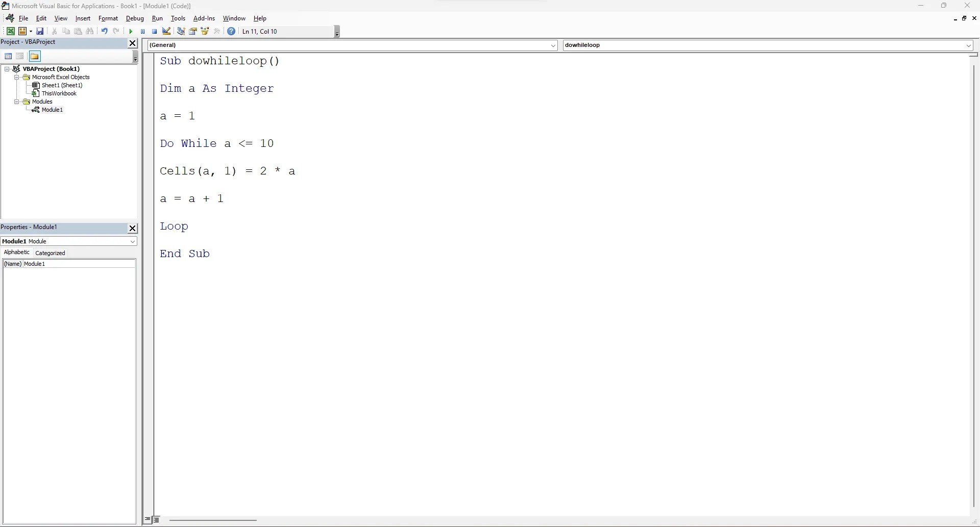Run the dowhileloop macro with Run Sub button
Viewport: 980px width, 527px height.
click(131, 31)
